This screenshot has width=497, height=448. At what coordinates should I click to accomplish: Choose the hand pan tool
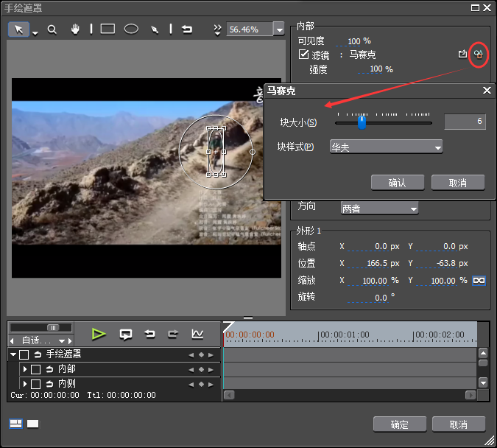click(x=75, y=29)
